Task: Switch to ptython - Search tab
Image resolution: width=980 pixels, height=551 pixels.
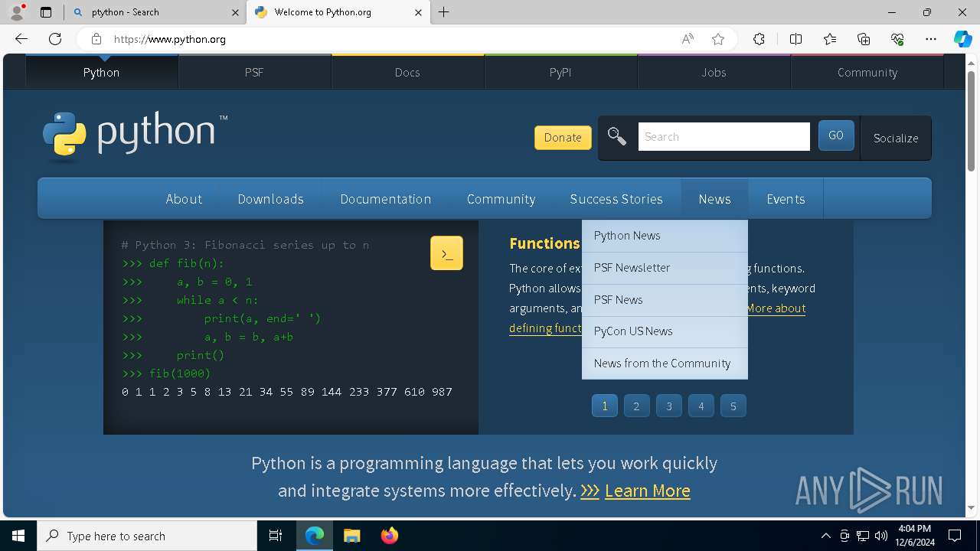Action: tap(155, 12)
